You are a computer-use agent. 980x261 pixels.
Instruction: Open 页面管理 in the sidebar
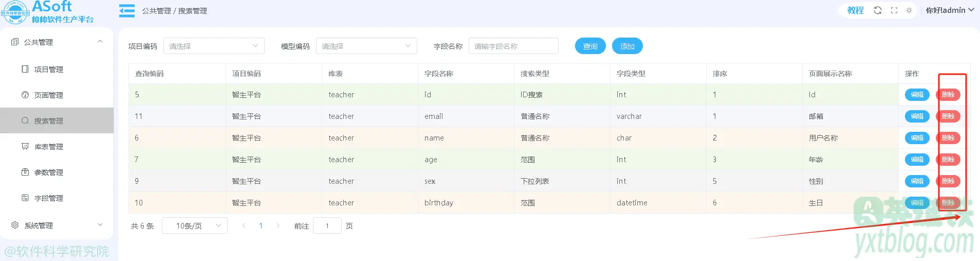[49, 95]
